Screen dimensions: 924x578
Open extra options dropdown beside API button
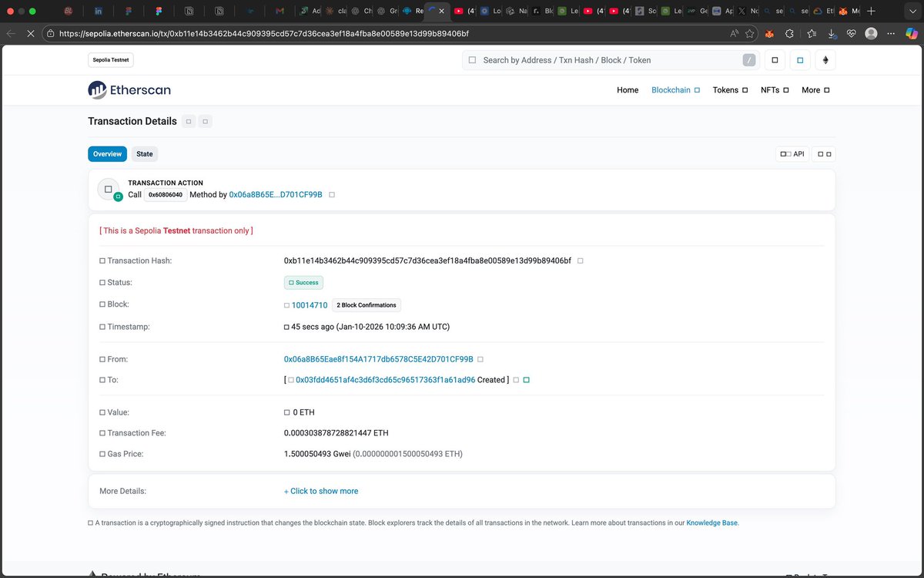click(x=824, y=154)
